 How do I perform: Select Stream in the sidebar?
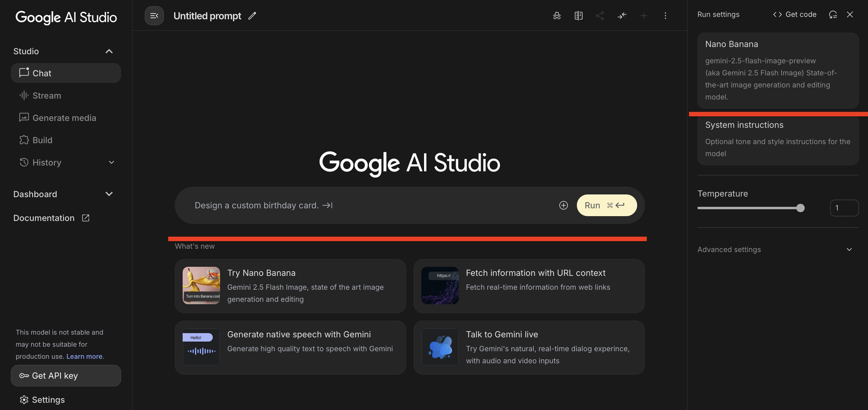tap(46, 96)
